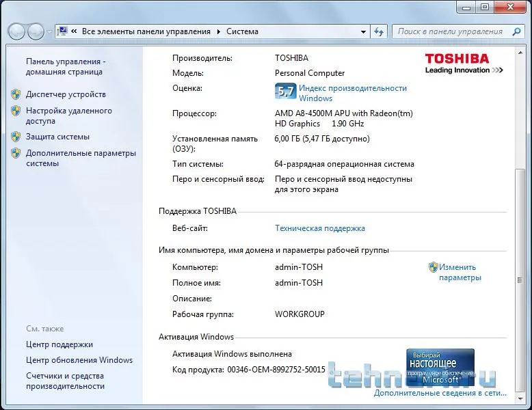Click the TOSHIBA Leading Innovation logo
The height and width of the screenshot is (410, 532).
(464, 64)
